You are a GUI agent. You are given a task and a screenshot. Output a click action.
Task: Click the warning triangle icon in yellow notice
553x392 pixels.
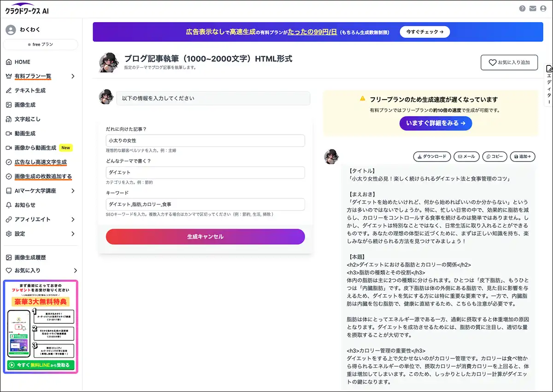click(x=363, y=99)
